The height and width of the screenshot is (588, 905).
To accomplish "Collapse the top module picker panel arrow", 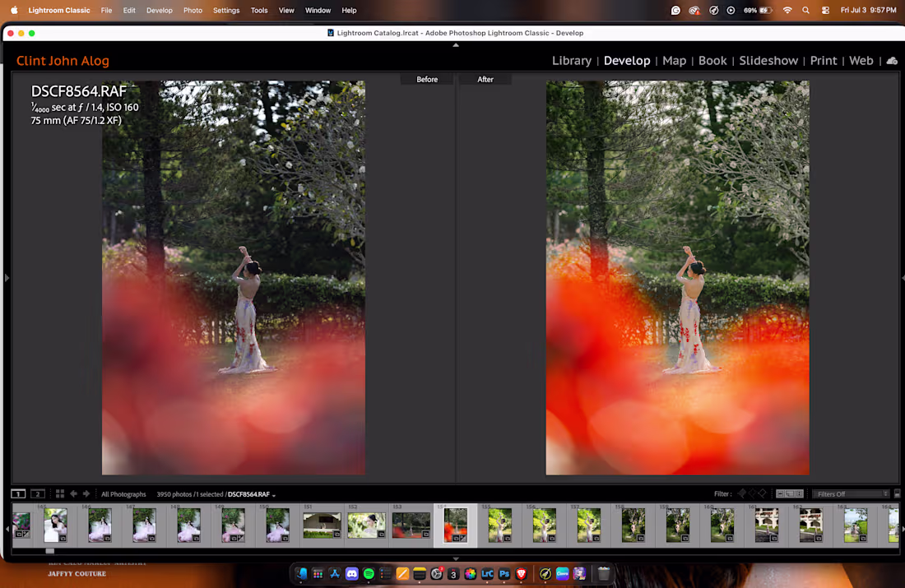I will 456,45.
